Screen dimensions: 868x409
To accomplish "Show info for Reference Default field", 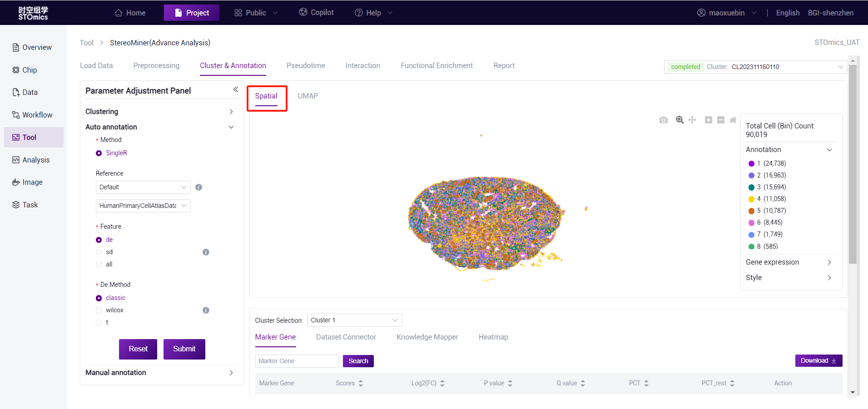I will tap(198, 187).
